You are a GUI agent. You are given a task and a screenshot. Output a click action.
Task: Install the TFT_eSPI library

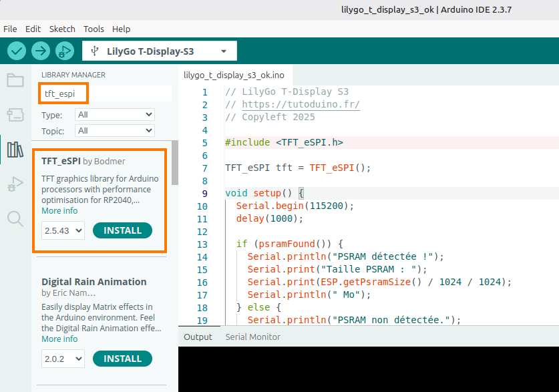pos(122,230)
